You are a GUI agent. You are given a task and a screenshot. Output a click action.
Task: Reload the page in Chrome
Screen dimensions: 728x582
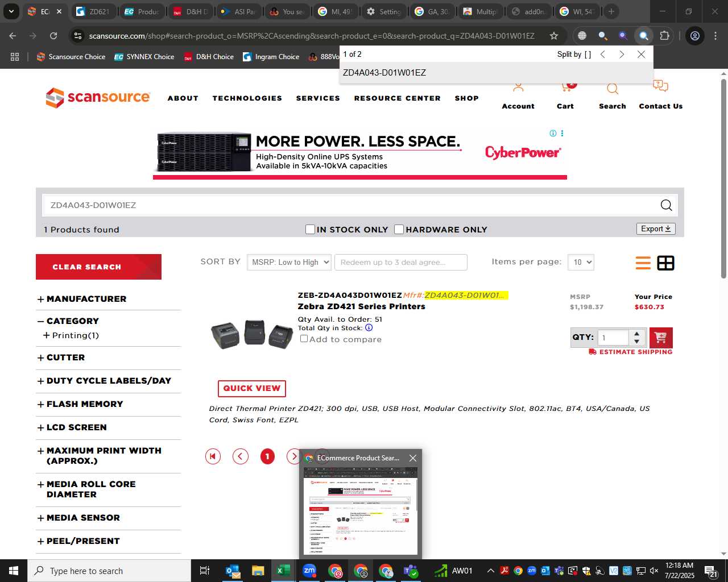coord(53,36)
